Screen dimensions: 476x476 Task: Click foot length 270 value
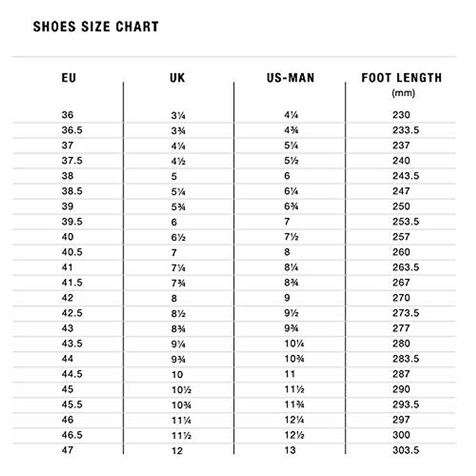[401, 298]
